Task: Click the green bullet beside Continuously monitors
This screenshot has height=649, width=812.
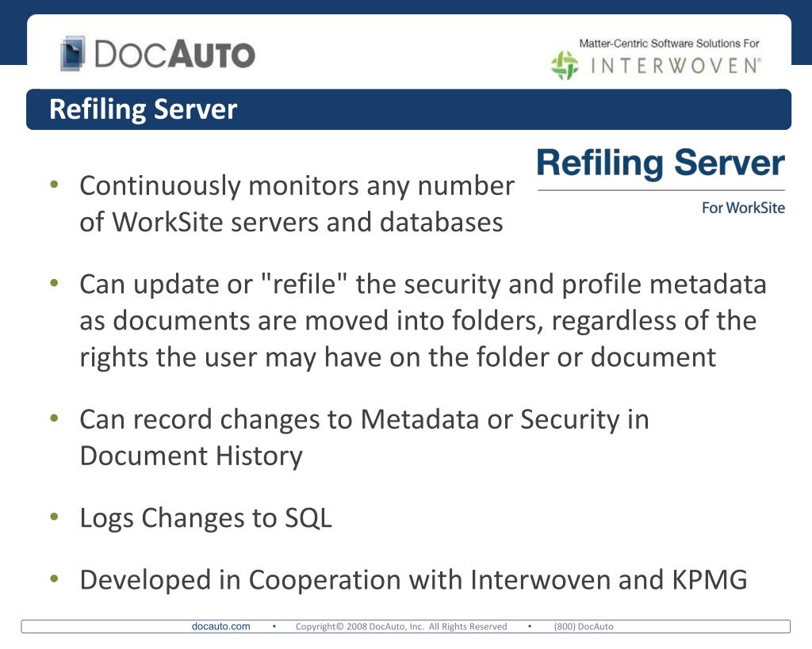Action: click(x=55, y=184)
